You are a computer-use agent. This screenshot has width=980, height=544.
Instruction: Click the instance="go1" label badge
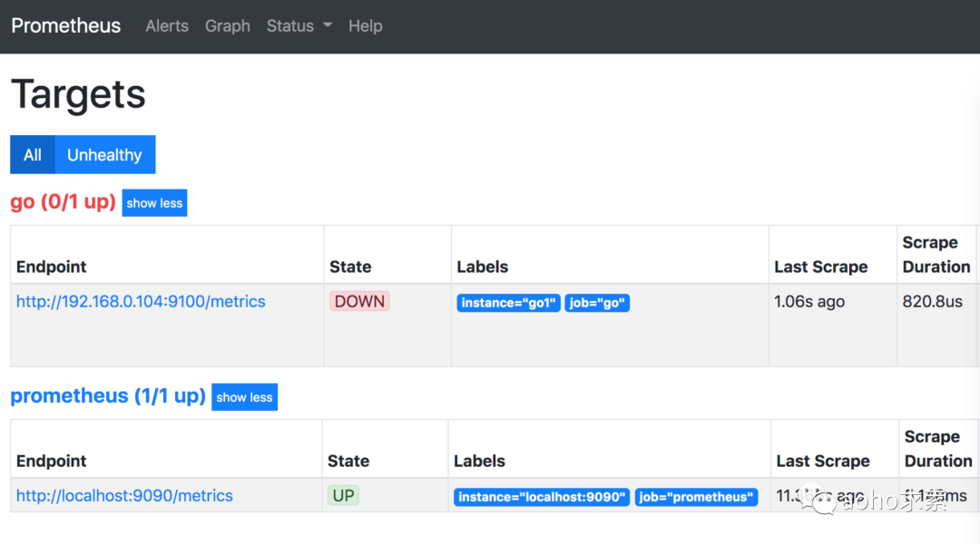click(508, 303)
